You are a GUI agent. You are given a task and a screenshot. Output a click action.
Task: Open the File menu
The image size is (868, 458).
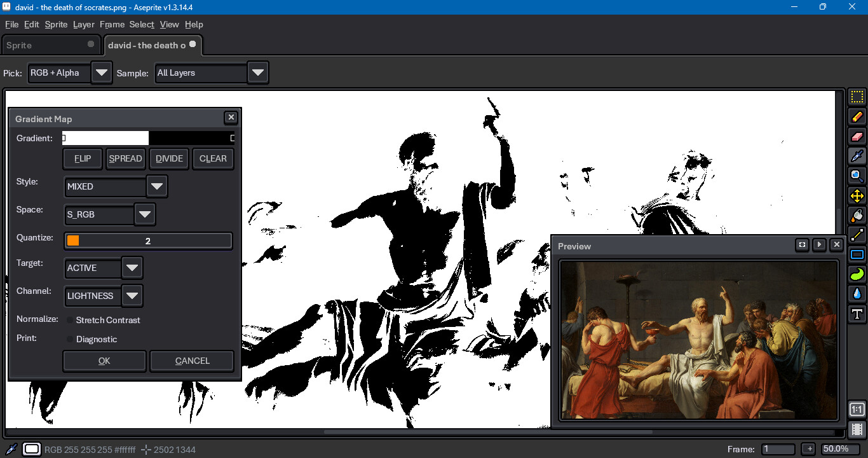click(11, 24)
